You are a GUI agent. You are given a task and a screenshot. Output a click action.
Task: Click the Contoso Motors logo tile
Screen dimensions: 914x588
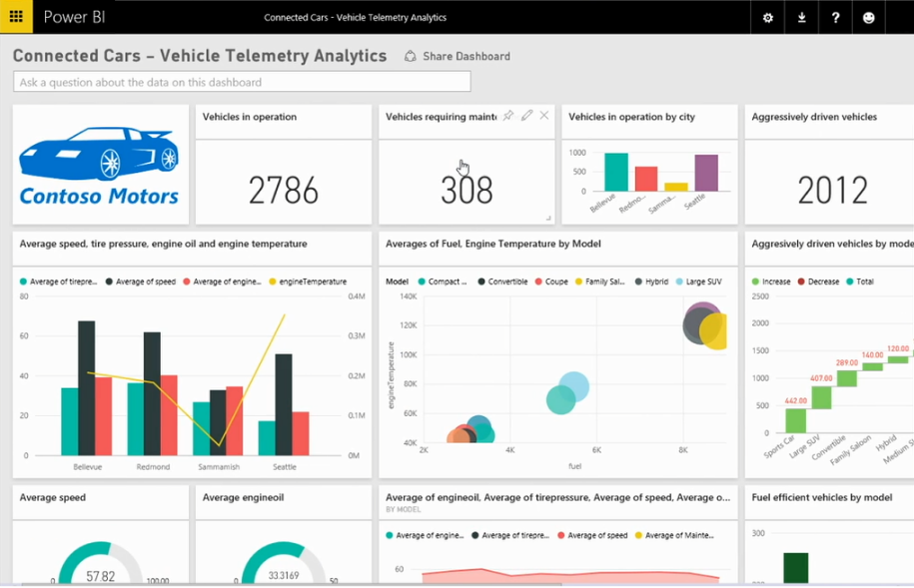(100, 165)
